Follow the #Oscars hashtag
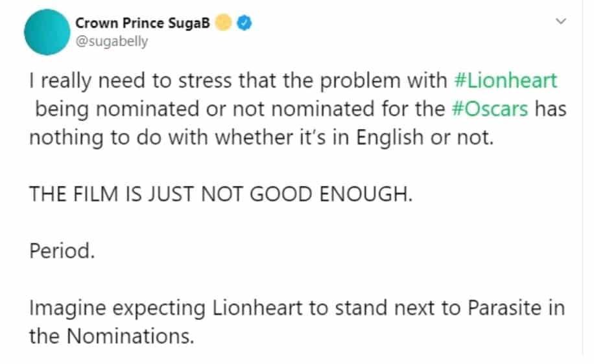Screen dimensions: 594x364 pos(490,109)
